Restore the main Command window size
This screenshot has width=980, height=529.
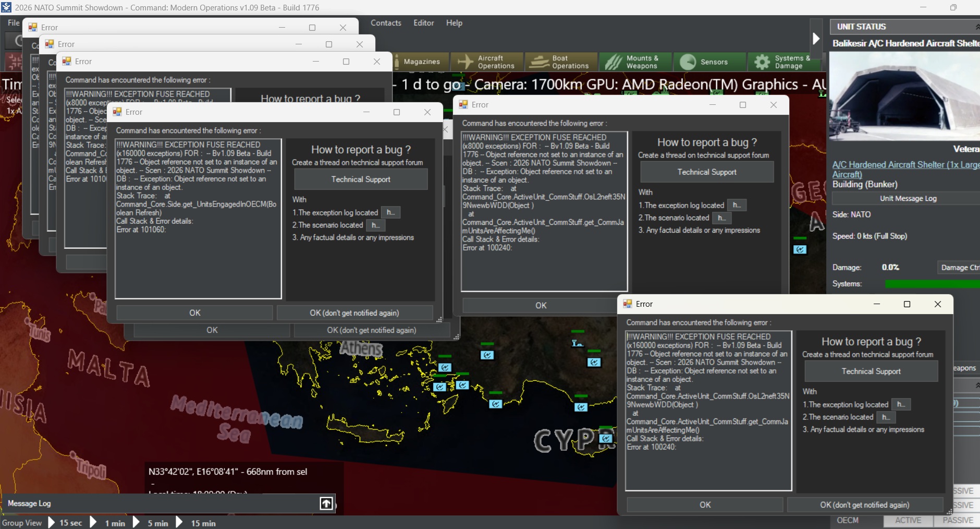click(953, 7)
